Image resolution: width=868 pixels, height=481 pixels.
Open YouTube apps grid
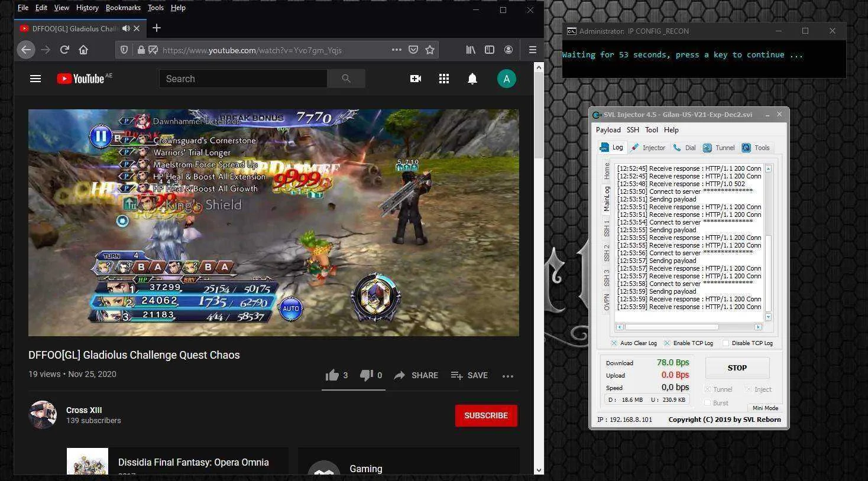(444, 79)
